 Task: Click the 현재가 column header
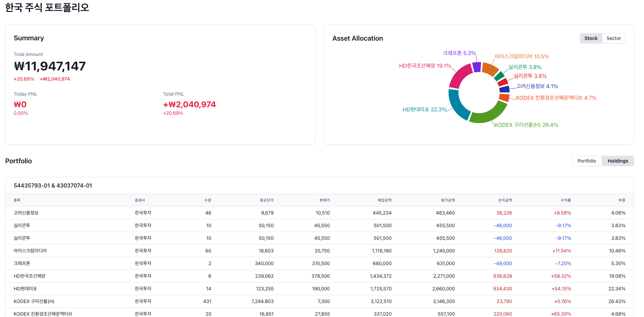tap(325, 200)
